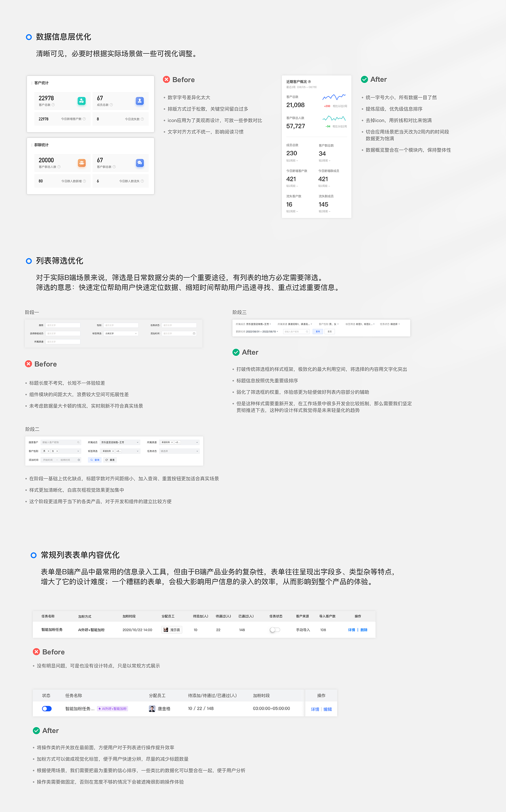The width and height of the screenshot is (506, 812).
Task: Click the red Before cross icon by 数字字号差异化太大
Action: coord(166,79)
